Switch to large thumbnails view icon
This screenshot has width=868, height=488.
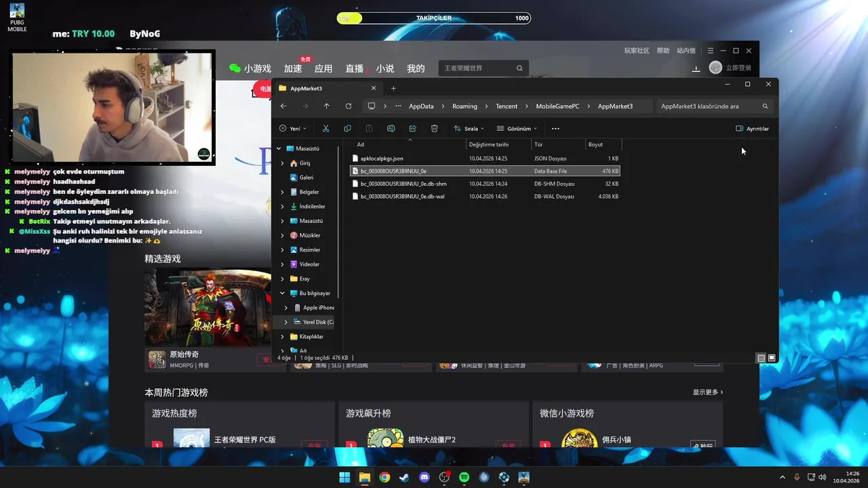pyautogui.click(x=772, y=358)
